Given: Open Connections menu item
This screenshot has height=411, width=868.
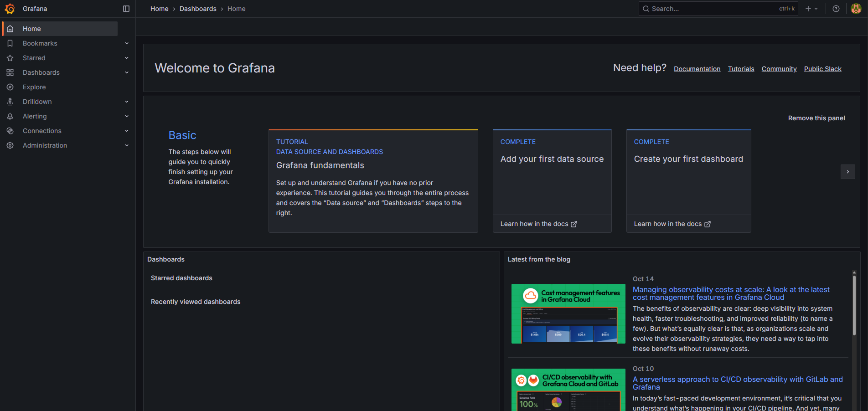Looking at the screenshot, I should click(x=42, y=131).
